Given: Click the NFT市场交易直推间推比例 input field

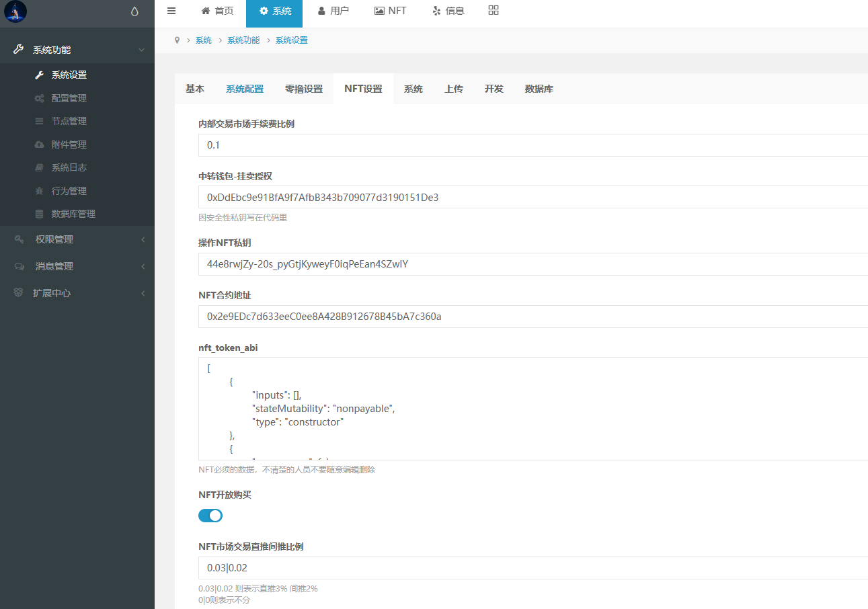Looking at the screenshot, I should click(x=533, y=568).
